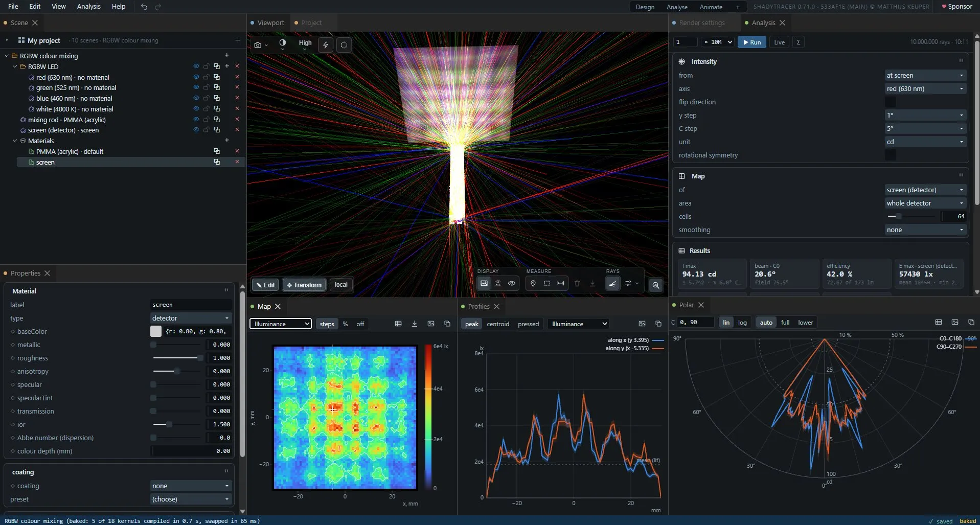This screenshot has width=980, height=525.
Task: Copy the Polar panel plot
Action: click(971, 322)
